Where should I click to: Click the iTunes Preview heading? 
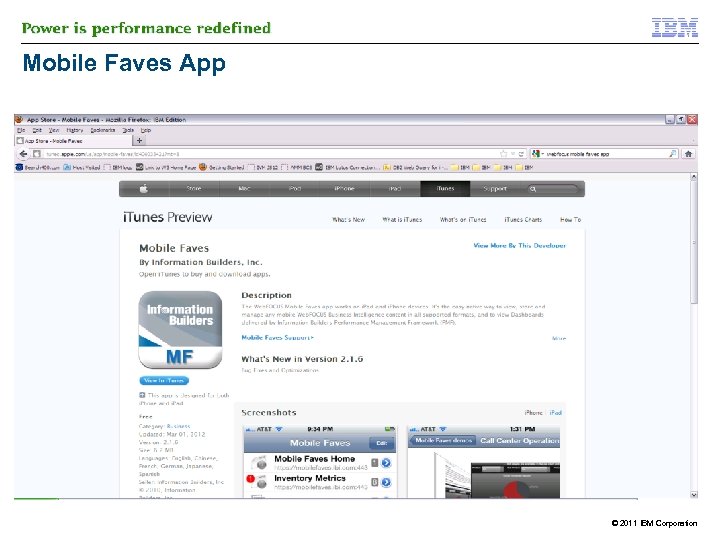pos(168,217)
